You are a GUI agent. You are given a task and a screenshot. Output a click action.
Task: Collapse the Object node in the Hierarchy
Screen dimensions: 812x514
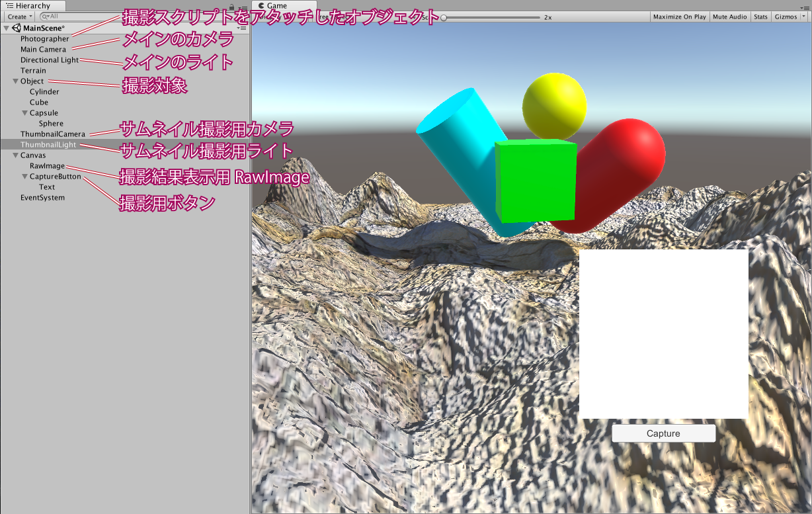click(x=15, y=81)
